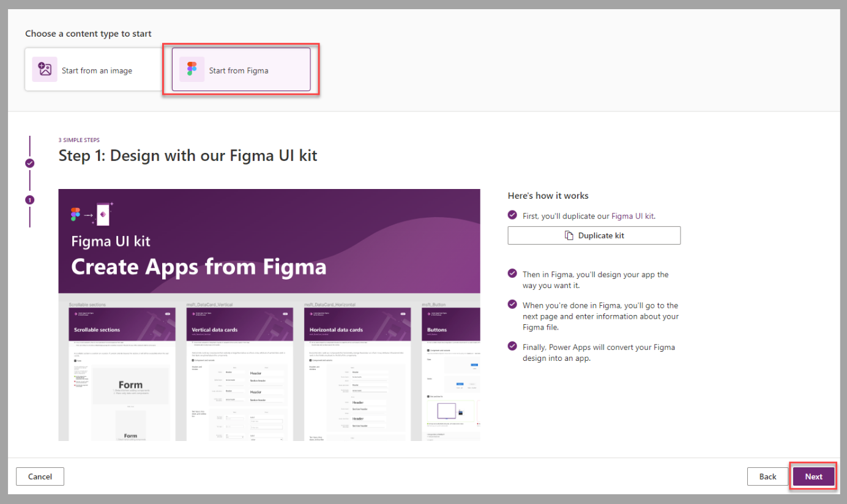847x504 pixels.
Task: Click the Vertical data cards preview card
Action: tap(239, 374)
